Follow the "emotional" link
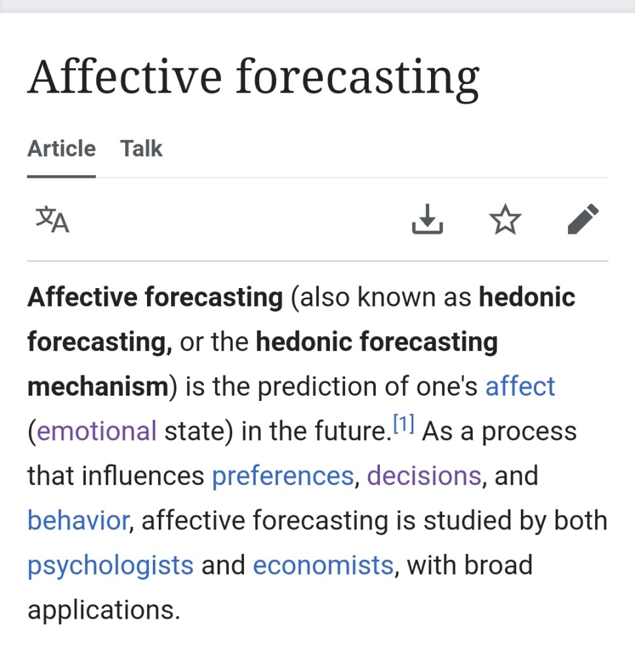Image resolution: width=635 pixels, height=672 pixels. pyautogui.click(x=96, y=431)
